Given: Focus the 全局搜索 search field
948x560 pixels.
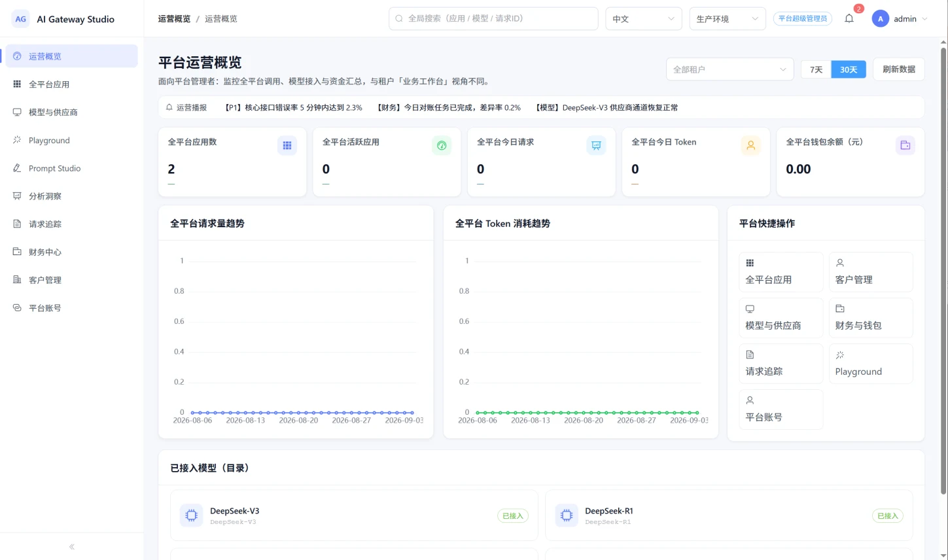Looking at the screenshot, I should point(493,19).
